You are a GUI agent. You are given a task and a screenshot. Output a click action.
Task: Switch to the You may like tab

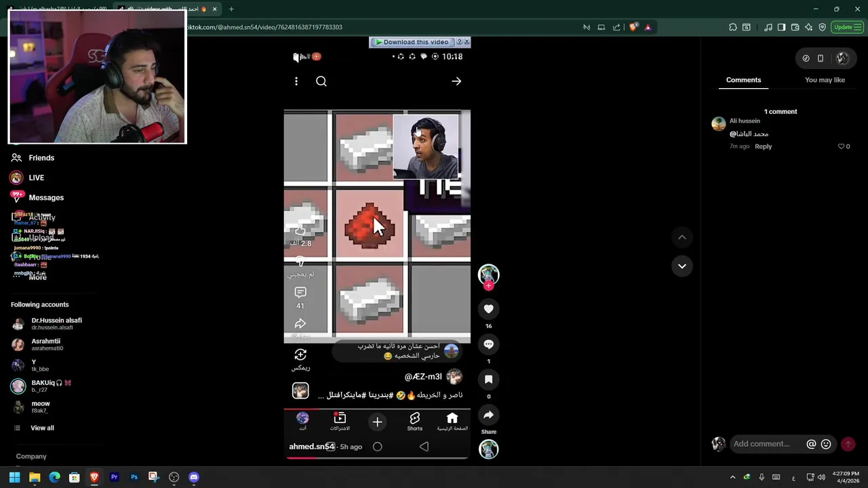pyautogui.click(x=825, y=80)
